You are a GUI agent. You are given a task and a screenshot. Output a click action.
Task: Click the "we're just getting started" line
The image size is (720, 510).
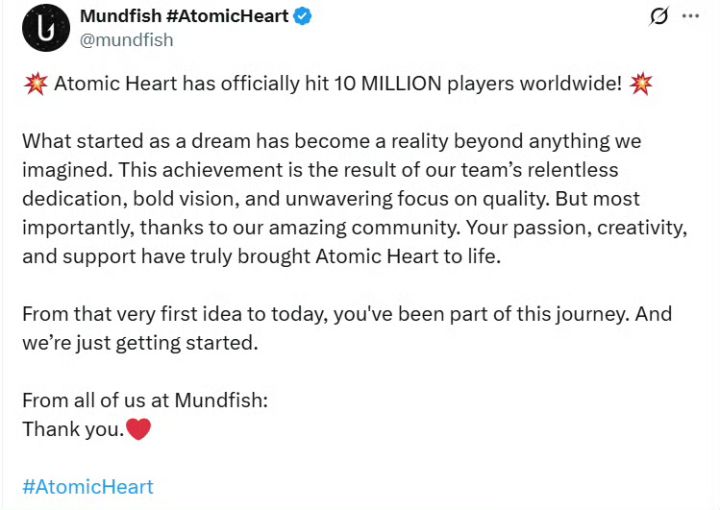point(140,344)
